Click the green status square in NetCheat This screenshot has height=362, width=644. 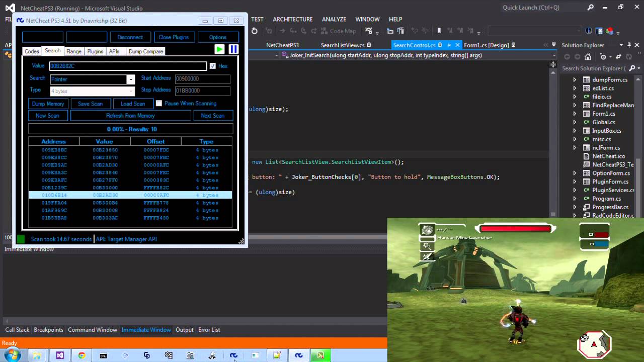coord(21,239)
